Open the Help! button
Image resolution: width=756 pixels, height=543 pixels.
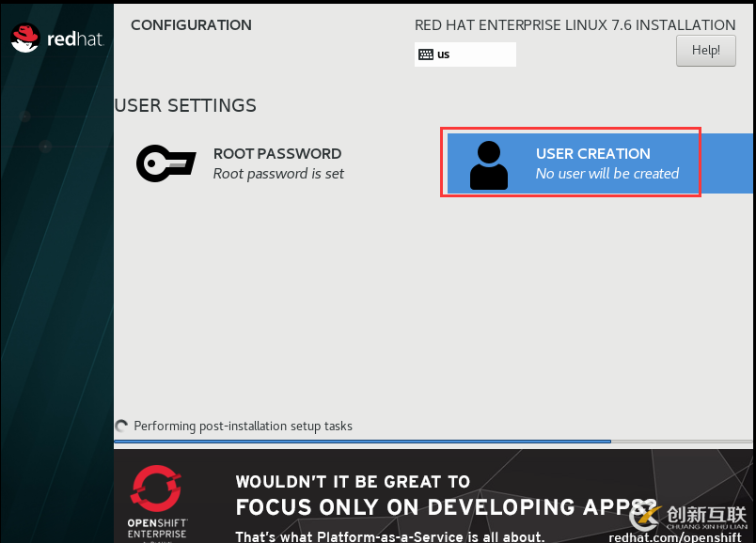(x=706, y=51)
